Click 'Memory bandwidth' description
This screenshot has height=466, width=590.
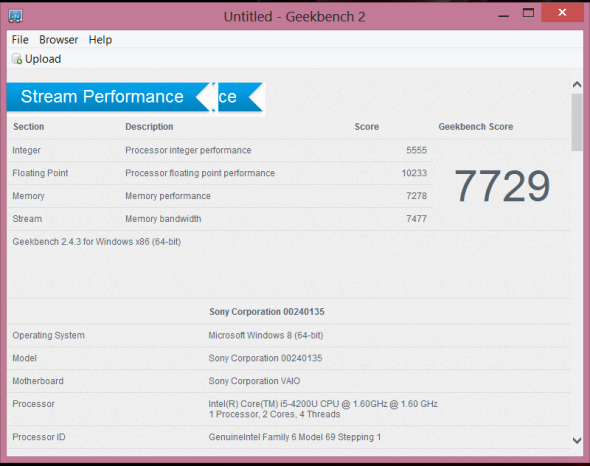tap(163, 219)
